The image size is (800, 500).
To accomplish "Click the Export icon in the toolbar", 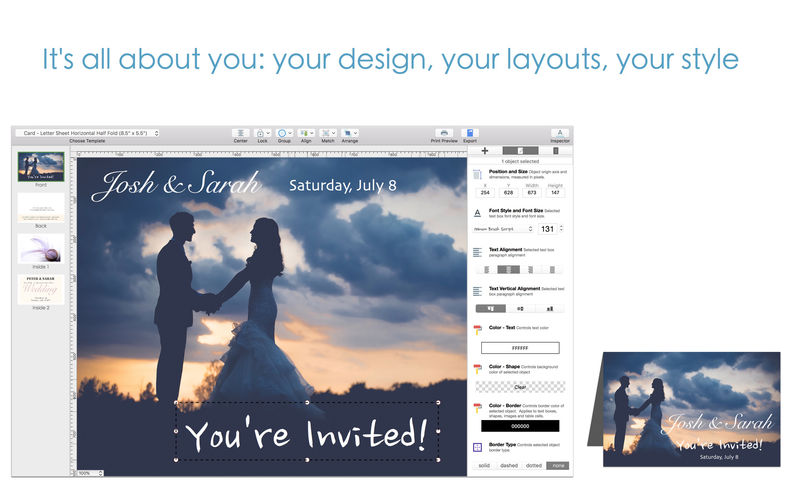I will point(470,133).
